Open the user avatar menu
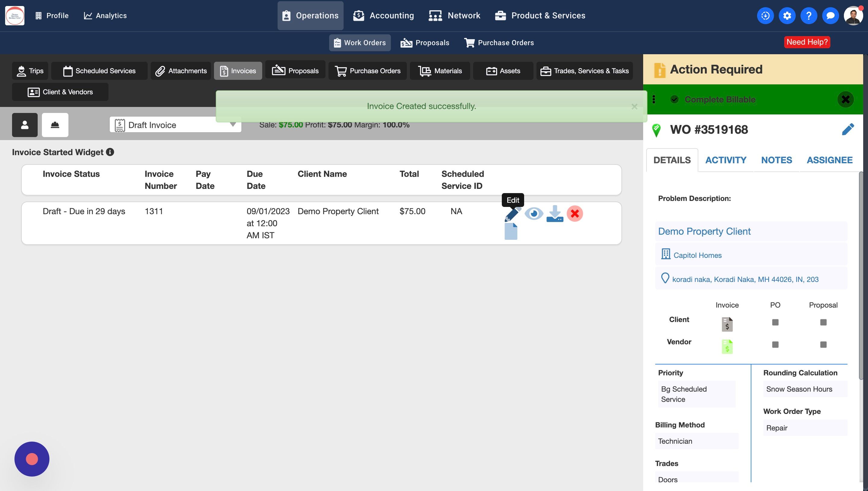Viewport: 868px width, 491px height. coord(853,15)
